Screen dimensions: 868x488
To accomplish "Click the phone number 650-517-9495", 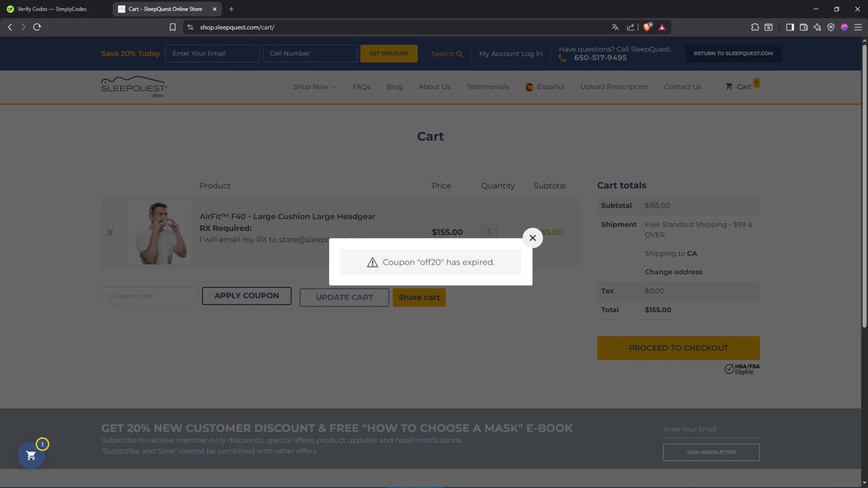I will point(600,58).
